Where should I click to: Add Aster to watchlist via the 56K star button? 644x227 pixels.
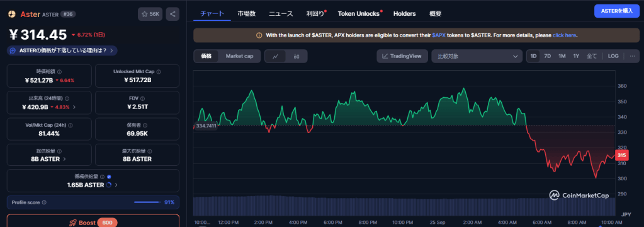[x=150, y=14]
